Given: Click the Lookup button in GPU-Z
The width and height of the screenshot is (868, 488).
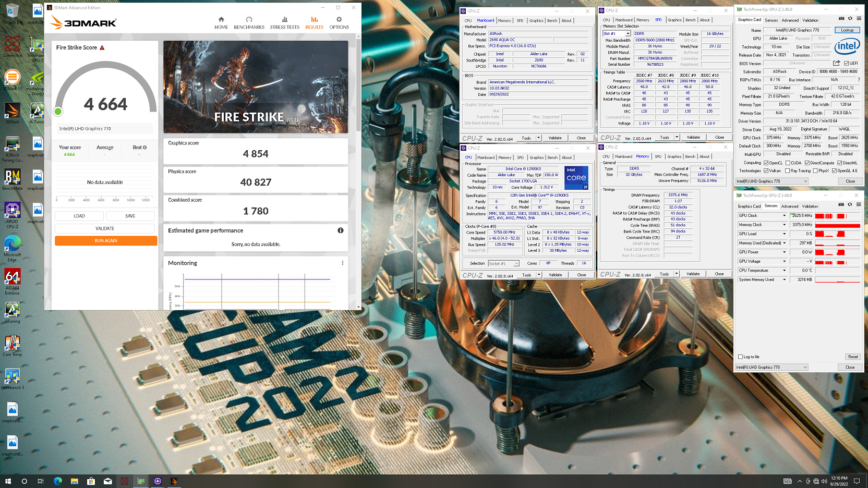Looking at the screenshot, I should (x=847, y=30).
